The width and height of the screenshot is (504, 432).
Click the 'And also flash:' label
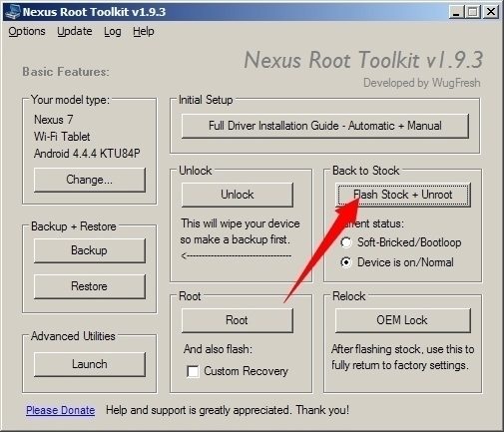pos(218,349)
